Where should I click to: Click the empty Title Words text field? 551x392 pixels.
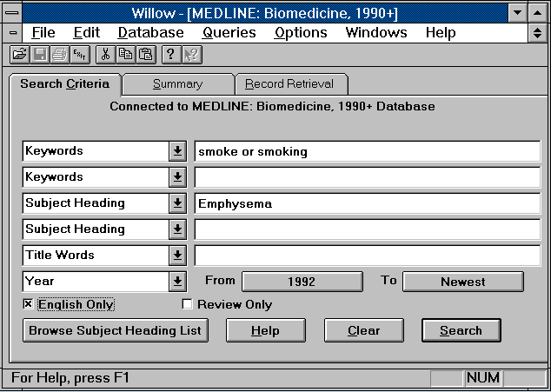tap(368, 256)
